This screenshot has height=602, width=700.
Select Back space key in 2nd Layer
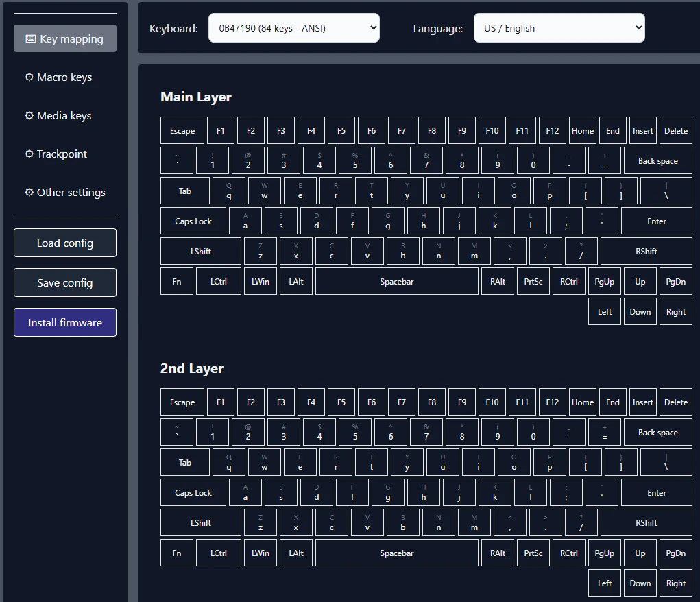[x=658, y=432]
